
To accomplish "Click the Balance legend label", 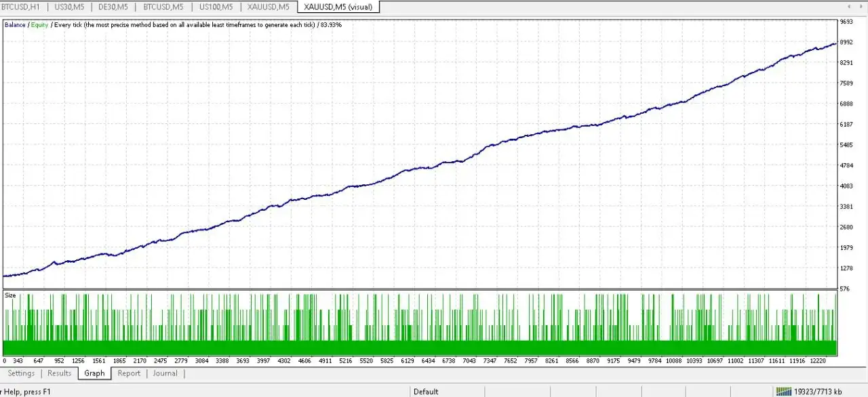I will coord(15,25).
